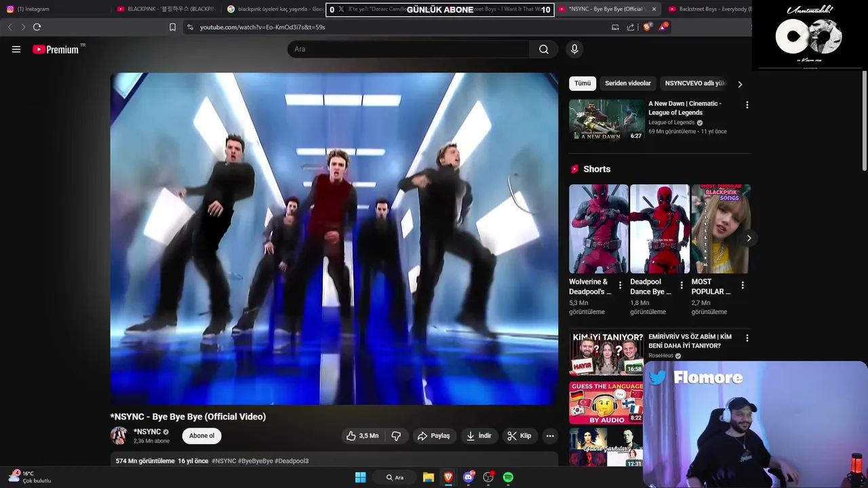The image size is (868, 488).
Task: Expand the video description box
Action: pos(334,460)
